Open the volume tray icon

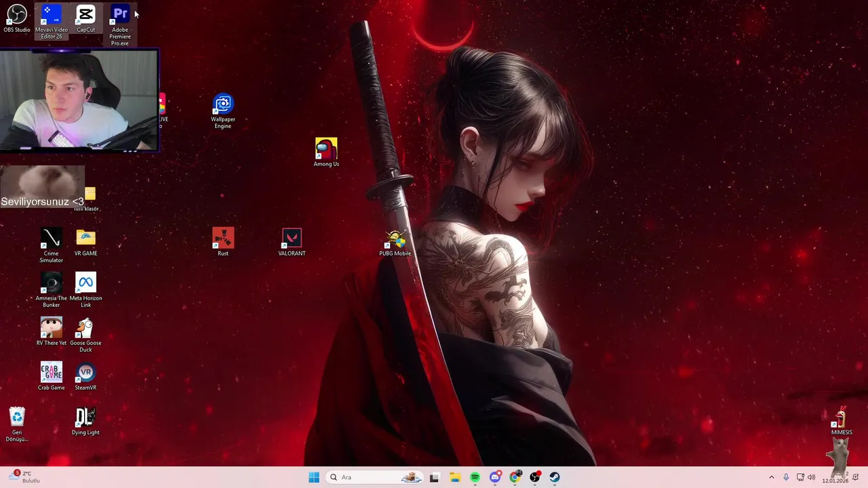pos(812,477)
